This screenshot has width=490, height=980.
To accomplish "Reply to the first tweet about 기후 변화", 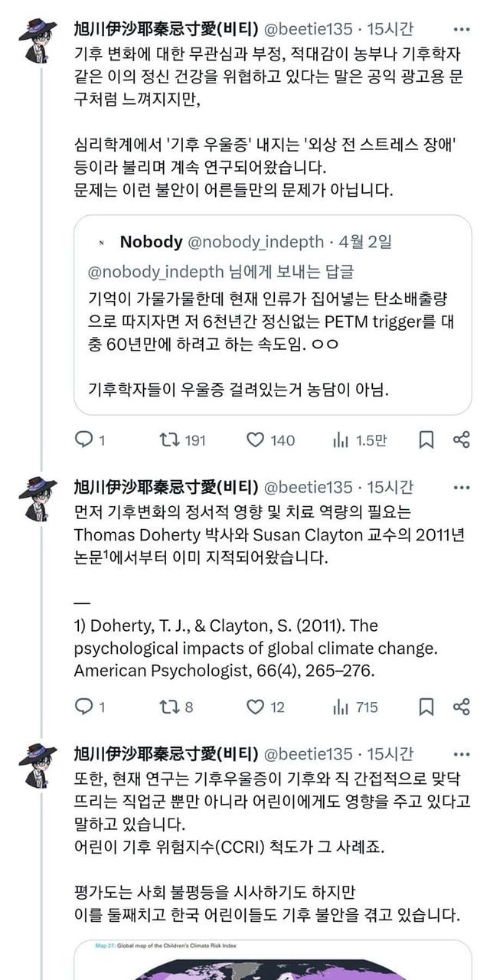I will point(83,439).
